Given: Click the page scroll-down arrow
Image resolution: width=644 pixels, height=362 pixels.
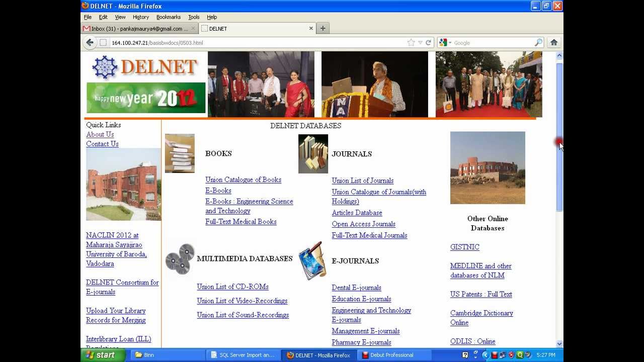Looking at the screenshot, I should [559, 343].
